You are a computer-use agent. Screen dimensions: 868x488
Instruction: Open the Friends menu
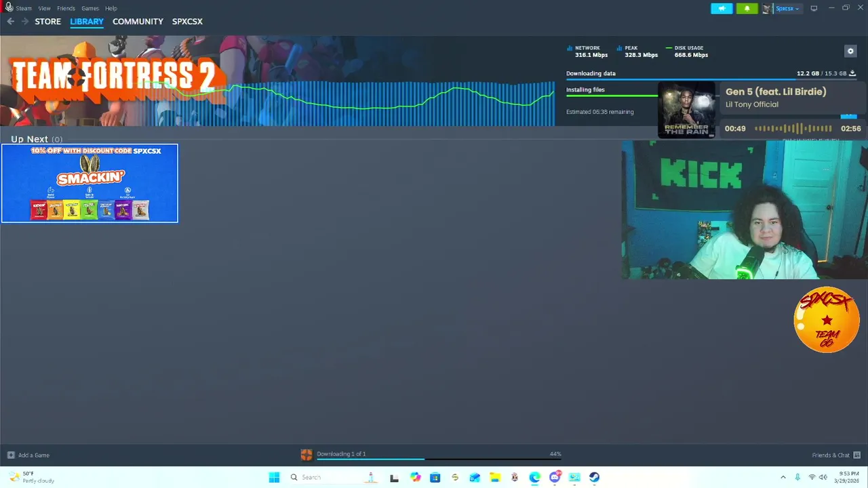66,8
